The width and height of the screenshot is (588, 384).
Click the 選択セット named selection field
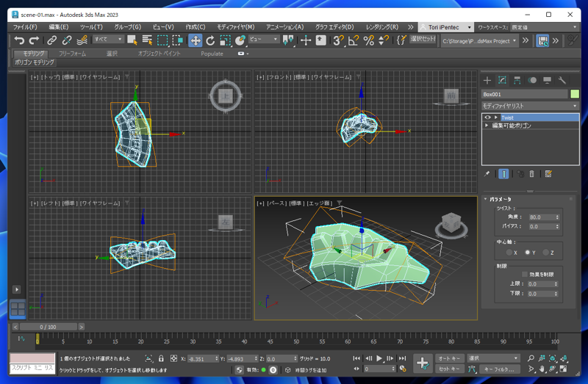click(423, 39)
